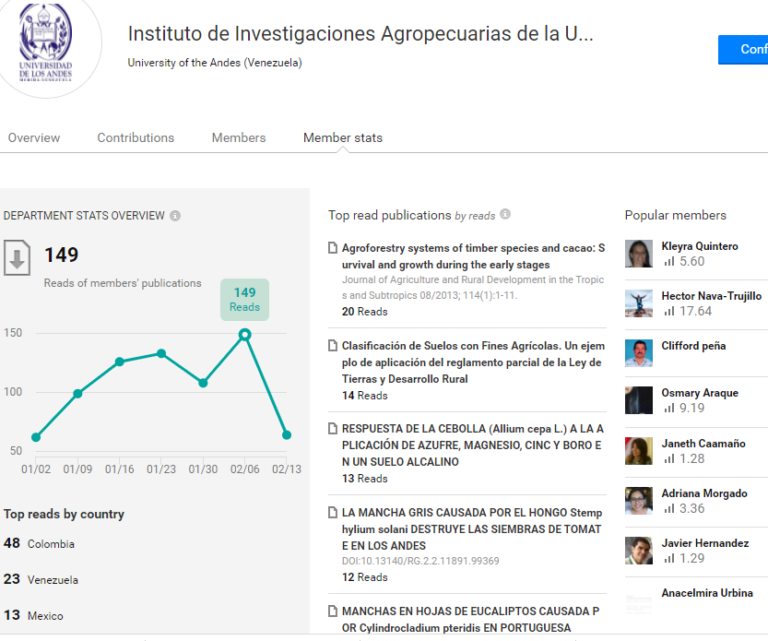Click the blue Conf button at top right
768x641 pixels.
tap(743, 49)
